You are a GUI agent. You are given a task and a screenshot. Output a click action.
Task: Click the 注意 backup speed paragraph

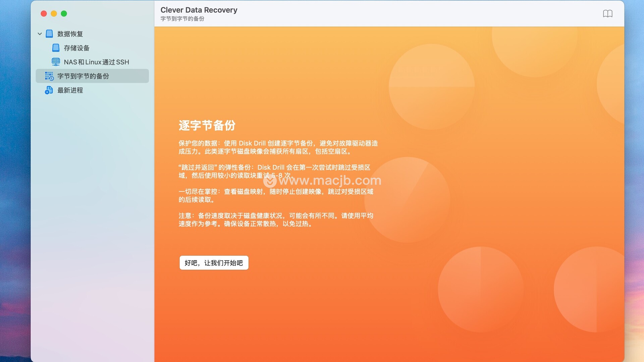point(276,220)
